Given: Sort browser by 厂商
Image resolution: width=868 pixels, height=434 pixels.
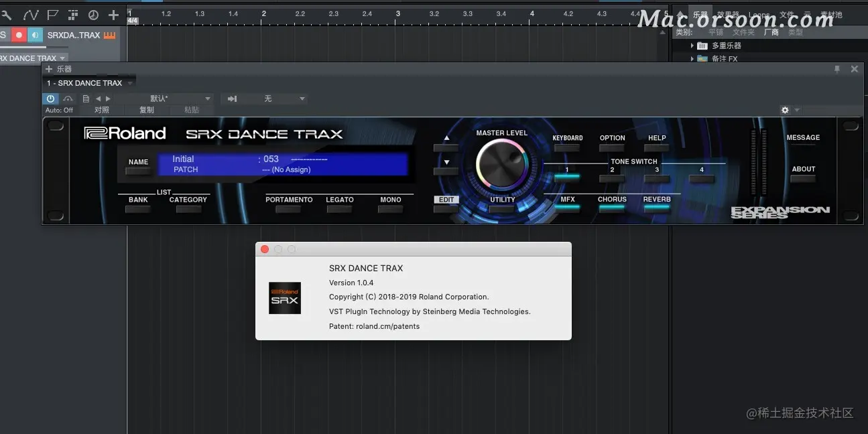Looking at the screenshot, I should click(771, 32).
